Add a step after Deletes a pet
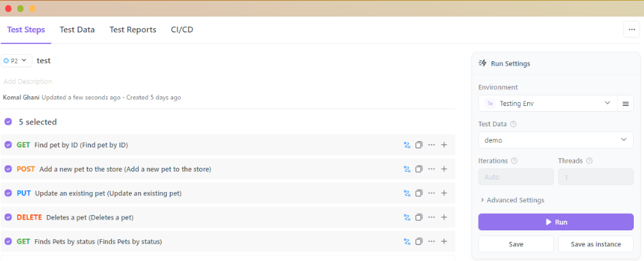The height and width of the screenshot is (261, 644). click(x=444, y=218)
